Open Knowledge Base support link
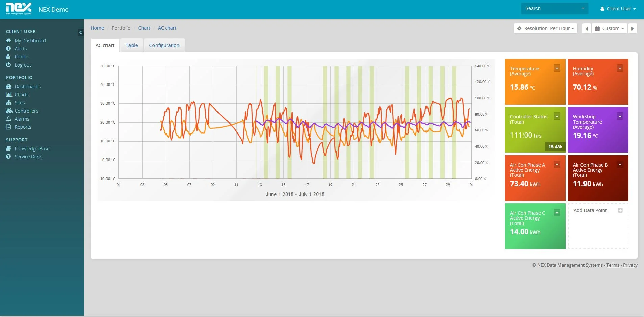The image size is (644, 317). point(32,148)
